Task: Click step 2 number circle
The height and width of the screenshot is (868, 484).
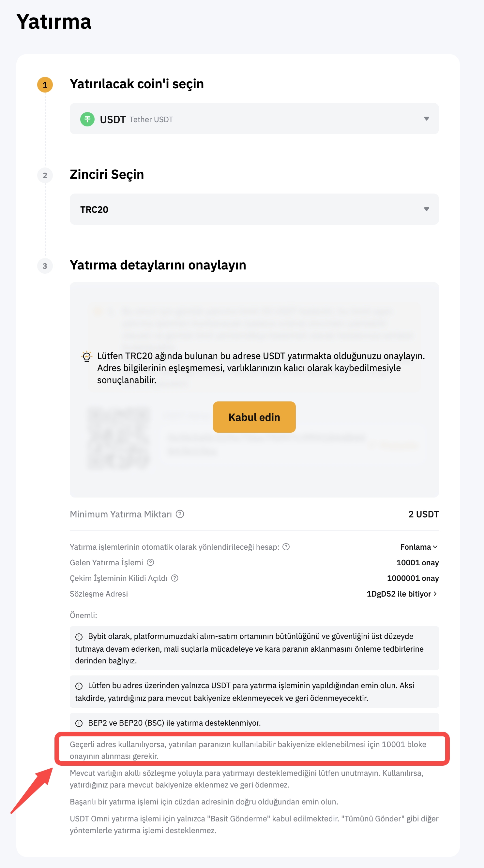Action: 45,176
